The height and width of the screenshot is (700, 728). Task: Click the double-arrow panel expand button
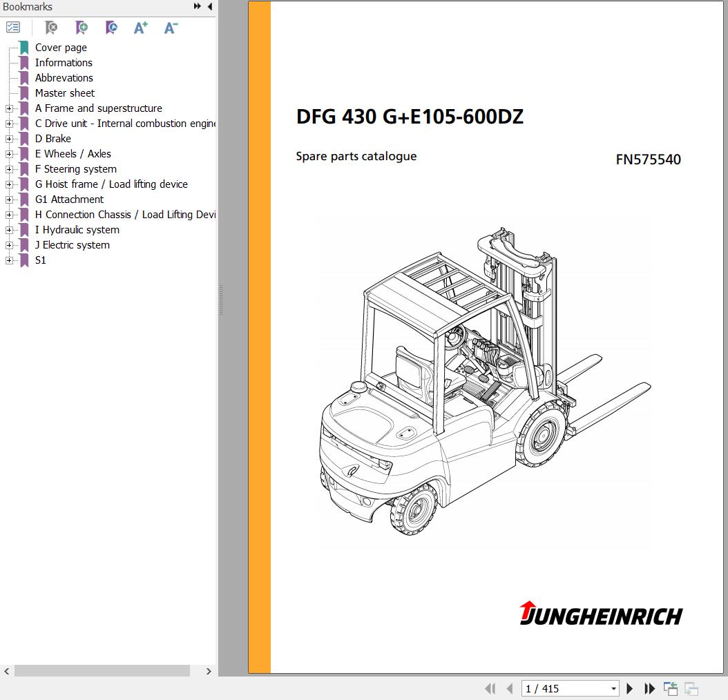click(x=198, y=7)
